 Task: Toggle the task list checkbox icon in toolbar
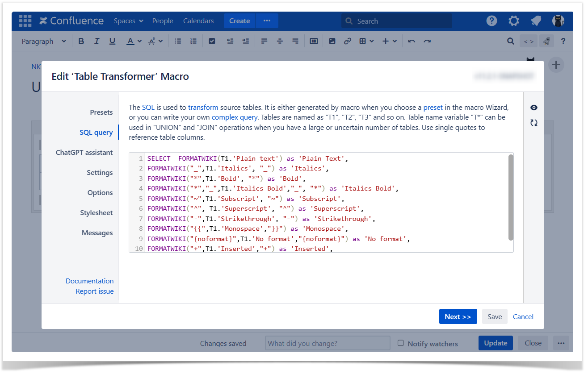pos(212,41)
